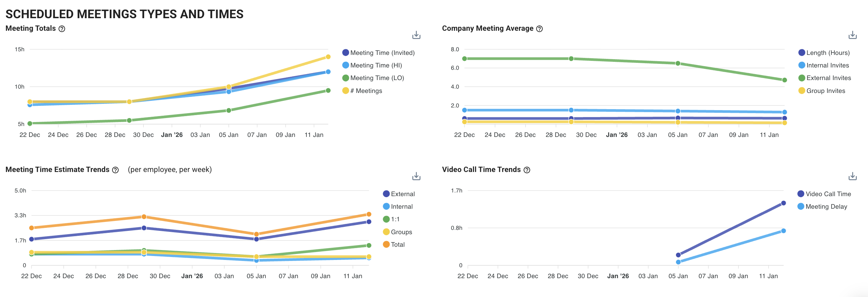868x297 pixels.
Task: Open help icon beside Company Meeting Average
Action: tap(539, 29)
